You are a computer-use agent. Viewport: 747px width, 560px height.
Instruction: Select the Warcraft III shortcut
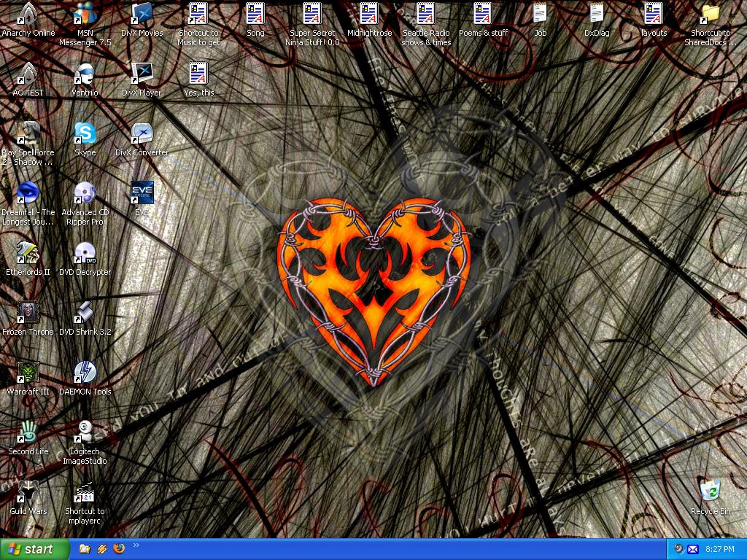pyautogui.click(x=28, y=373)
